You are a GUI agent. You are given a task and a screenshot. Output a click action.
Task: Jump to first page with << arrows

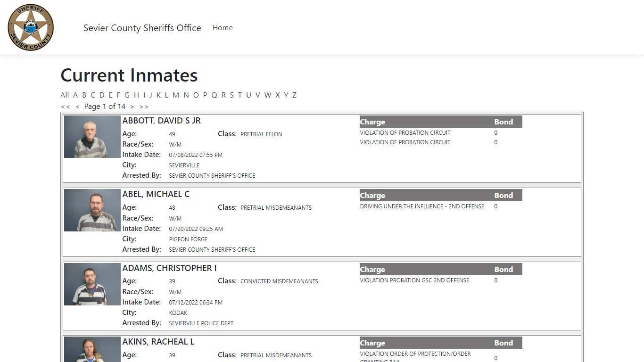tap(66, 107)
